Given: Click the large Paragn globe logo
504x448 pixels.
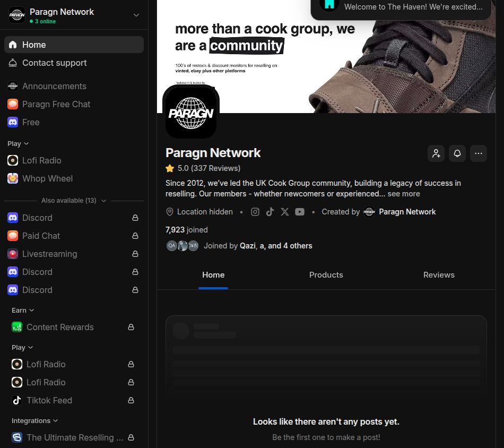Looking at the screenshot, I should coord(191,112).
